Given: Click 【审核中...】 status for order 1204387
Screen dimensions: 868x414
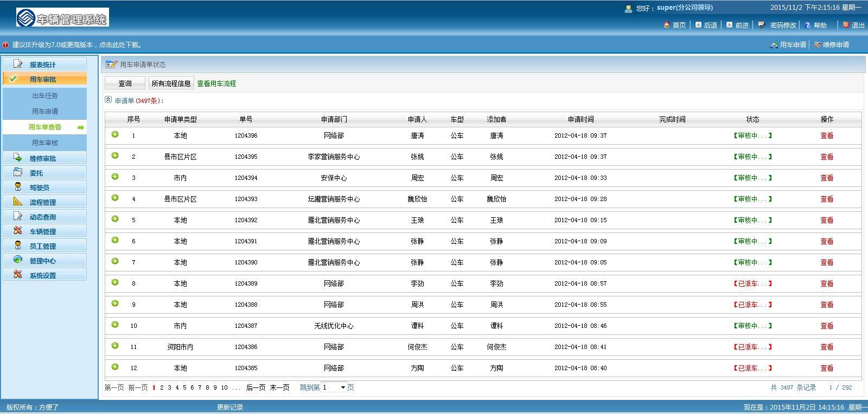Looking at the screenshot, I should point(752,326).
